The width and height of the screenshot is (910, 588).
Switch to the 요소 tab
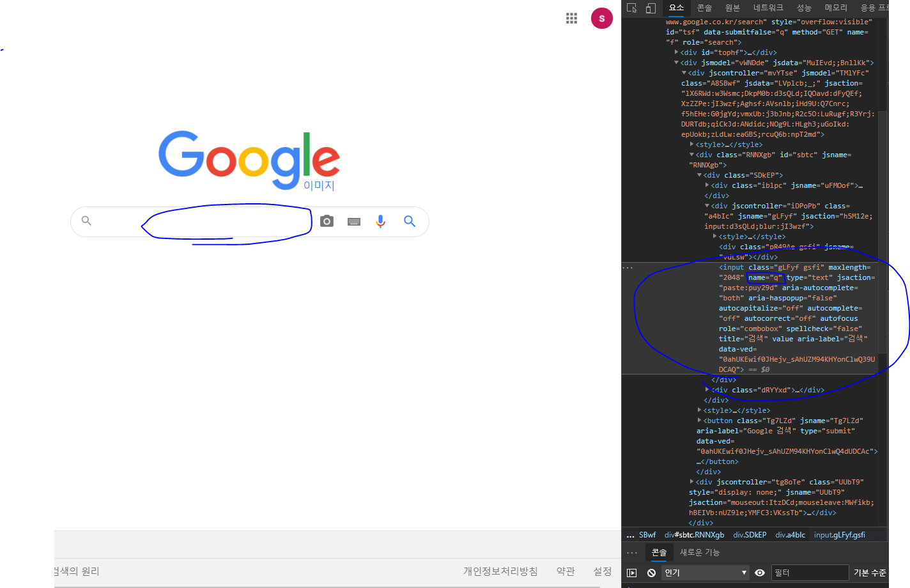pos(676,8)
